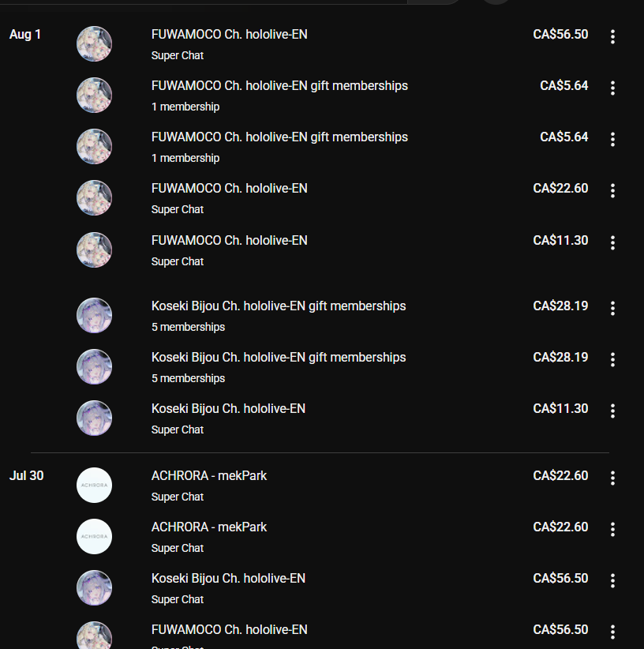Open the first ACHRORA - mekPark Super Chat title
This screenshot has height=649, width=644.
click(209, 475)
